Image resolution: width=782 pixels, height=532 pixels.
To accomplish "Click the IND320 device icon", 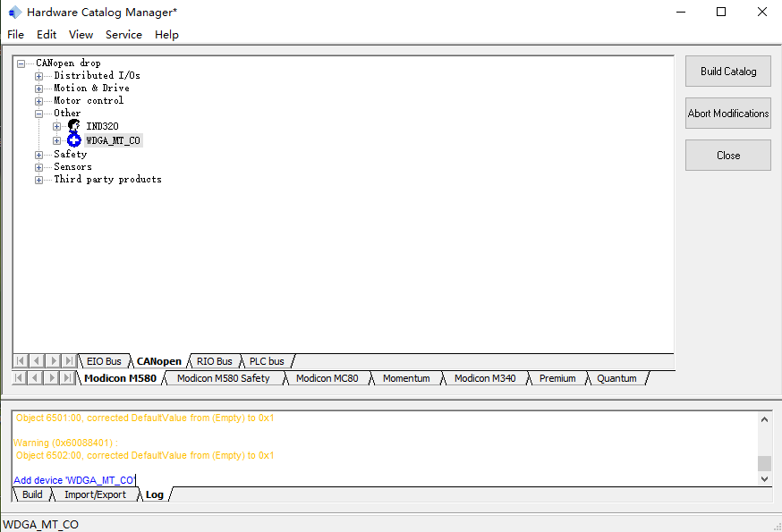I will click(x=73, y=126).
